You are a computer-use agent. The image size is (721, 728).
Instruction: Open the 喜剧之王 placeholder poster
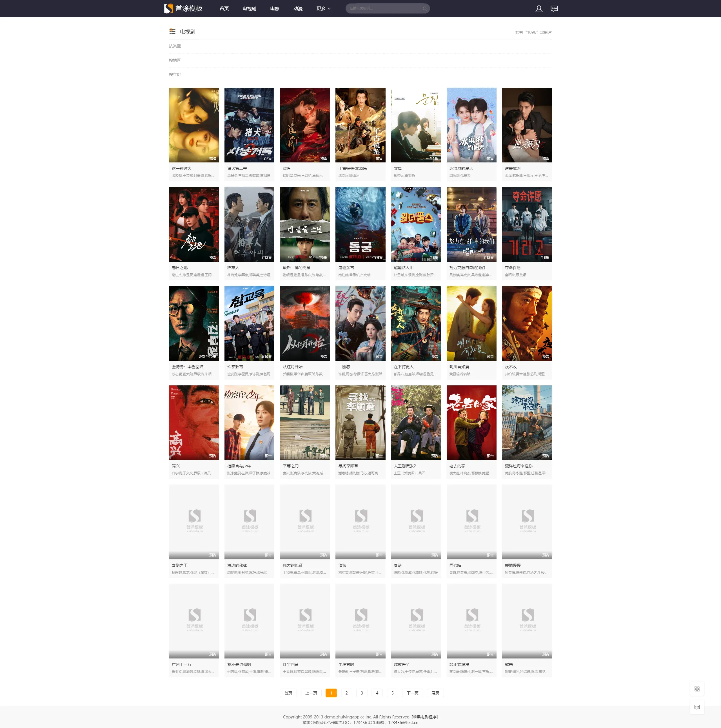(194, 521)
